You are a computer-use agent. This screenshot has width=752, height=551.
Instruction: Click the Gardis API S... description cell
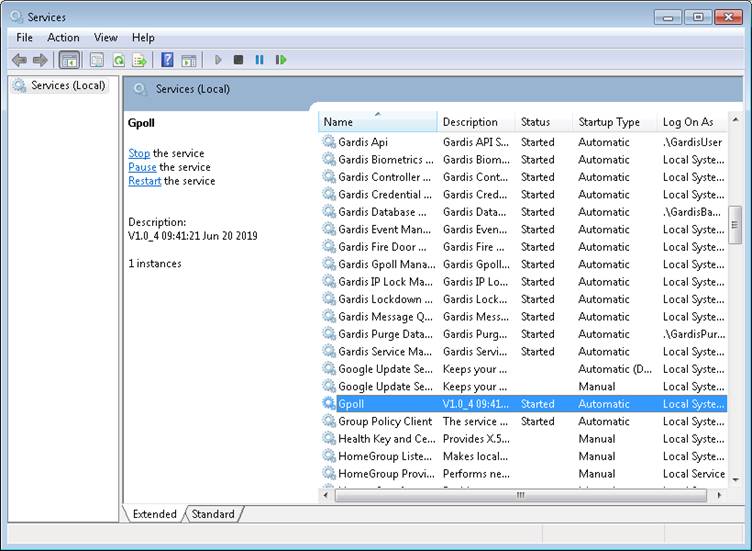click(476, 142)
